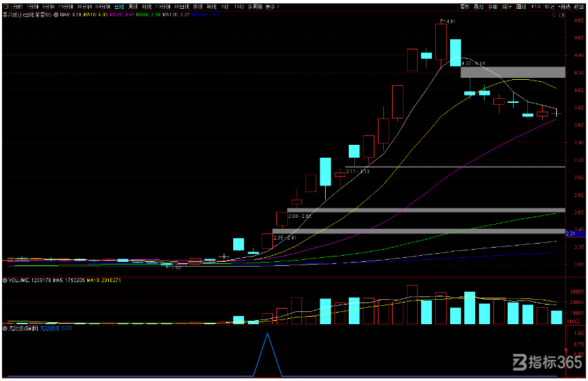Click the magenta MA20: 3.67 label
The height and width of the screenshot is (381, 588).
[122, 15]
